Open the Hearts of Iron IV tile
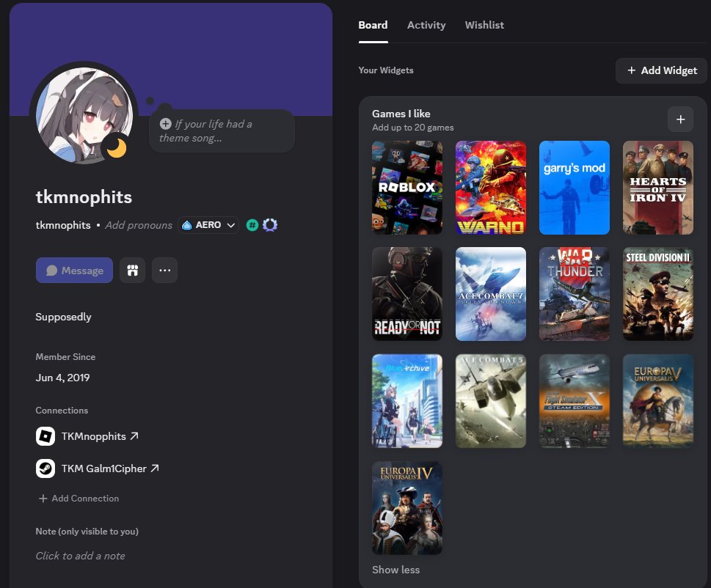 point(658,188)
